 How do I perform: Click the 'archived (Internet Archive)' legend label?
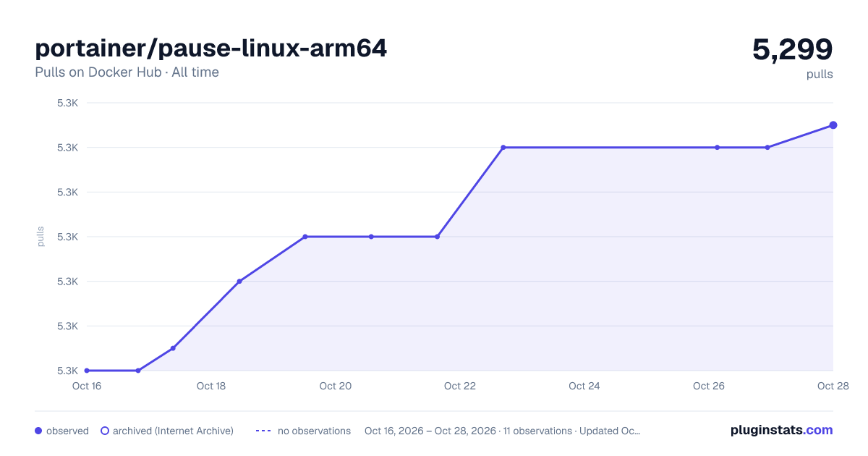173,431
